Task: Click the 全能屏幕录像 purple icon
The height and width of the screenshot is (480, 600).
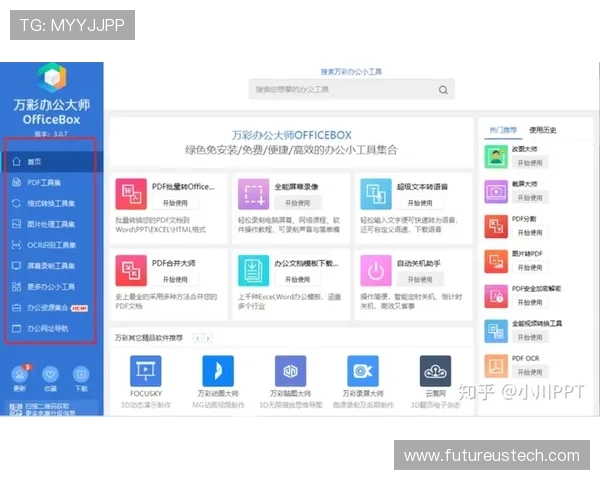Action: (x=253, y=194)
